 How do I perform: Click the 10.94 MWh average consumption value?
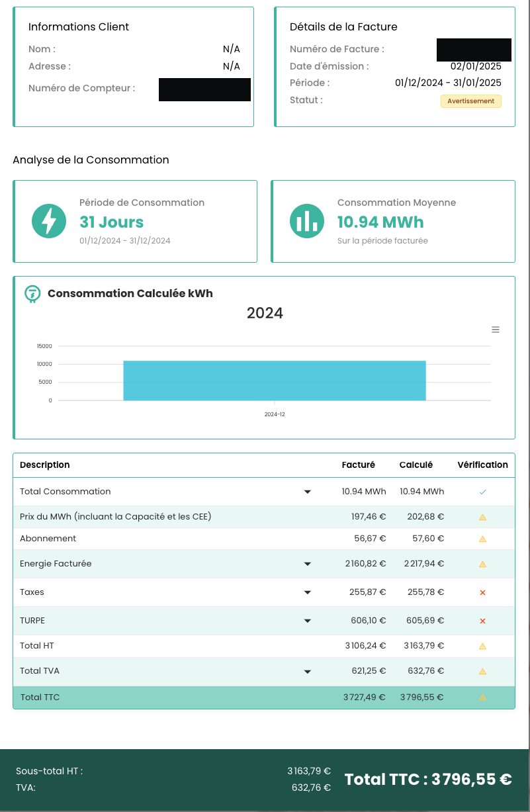point(380,222)
